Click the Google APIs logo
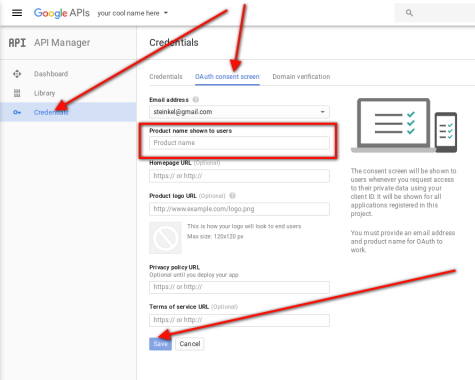The height and width of the screenshot is (380, 475). coord(62,13)
